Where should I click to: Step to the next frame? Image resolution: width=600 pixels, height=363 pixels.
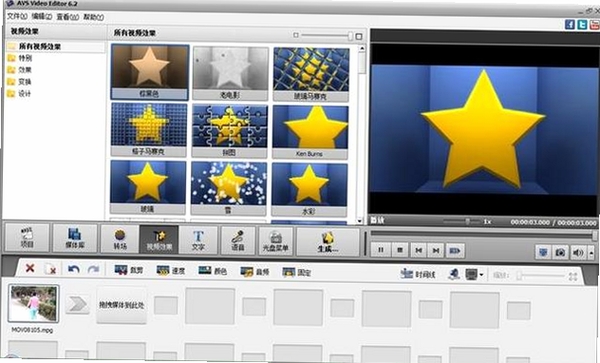tap(436, 251)
